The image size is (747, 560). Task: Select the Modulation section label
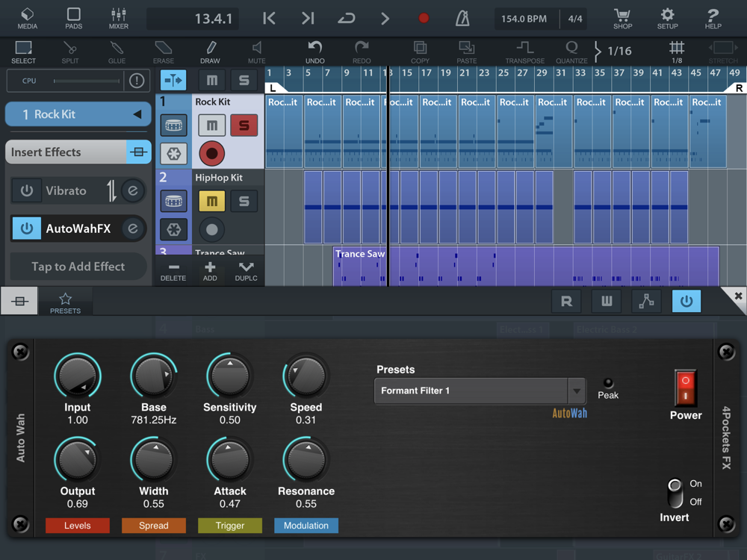pos(306,526)
